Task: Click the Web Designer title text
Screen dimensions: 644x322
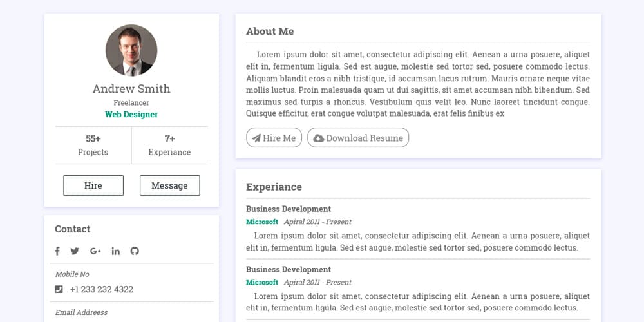Action: (131, 115)
